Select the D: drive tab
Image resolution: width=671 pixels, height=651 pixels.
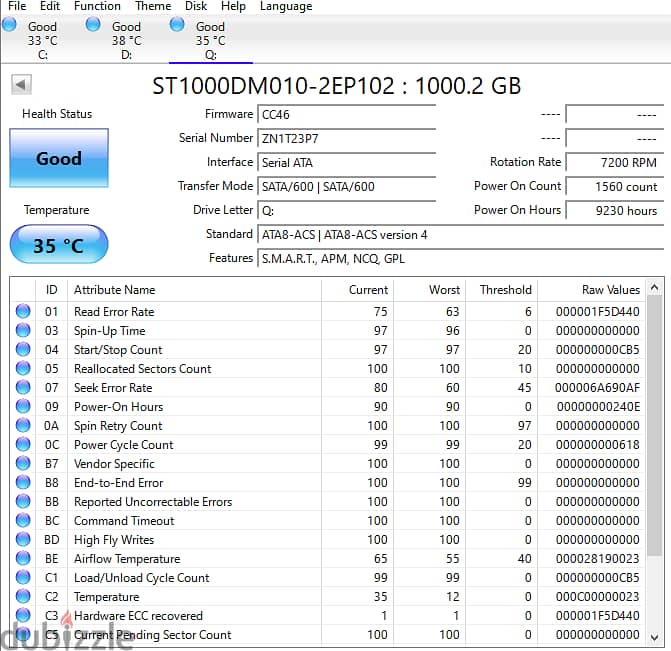[126, 40]
